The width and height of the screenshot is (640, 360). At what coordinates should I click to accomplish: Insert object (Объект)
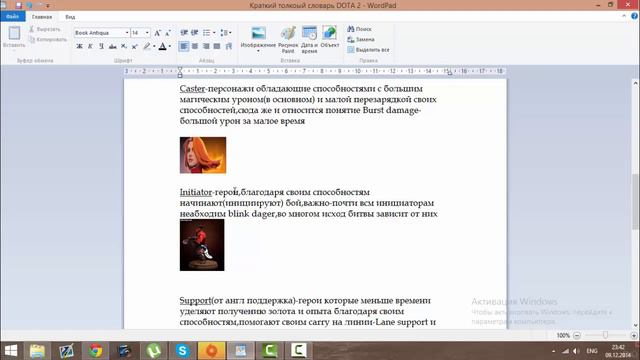coord(330,37)
